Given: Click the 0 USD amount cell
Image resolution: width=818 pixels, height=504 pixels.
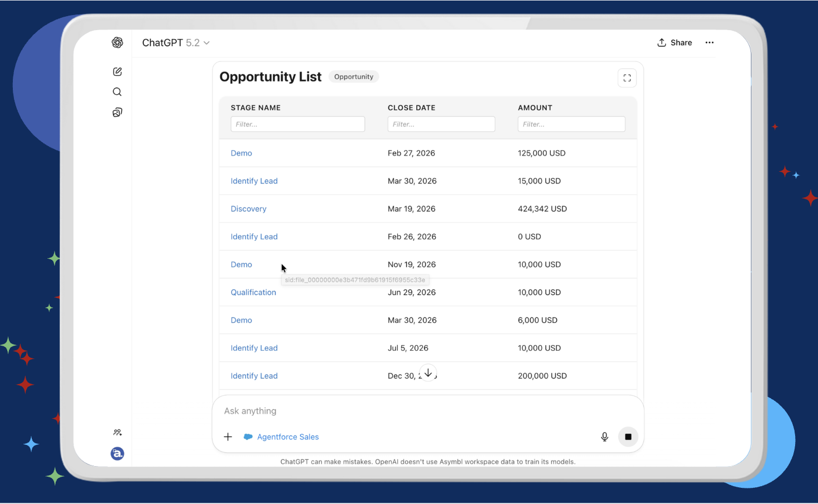Looking at the screenshot, I should pos(530,236).
